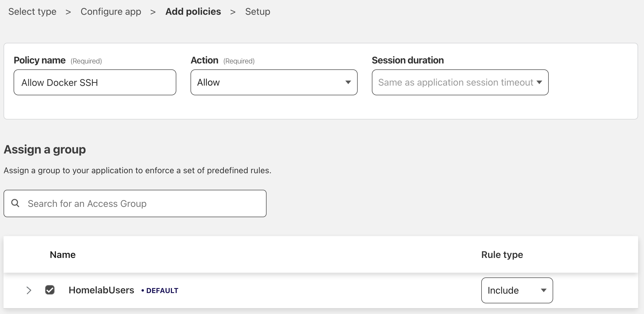Return to the Select type step
644x314 pixels.
tap(32, 12)
